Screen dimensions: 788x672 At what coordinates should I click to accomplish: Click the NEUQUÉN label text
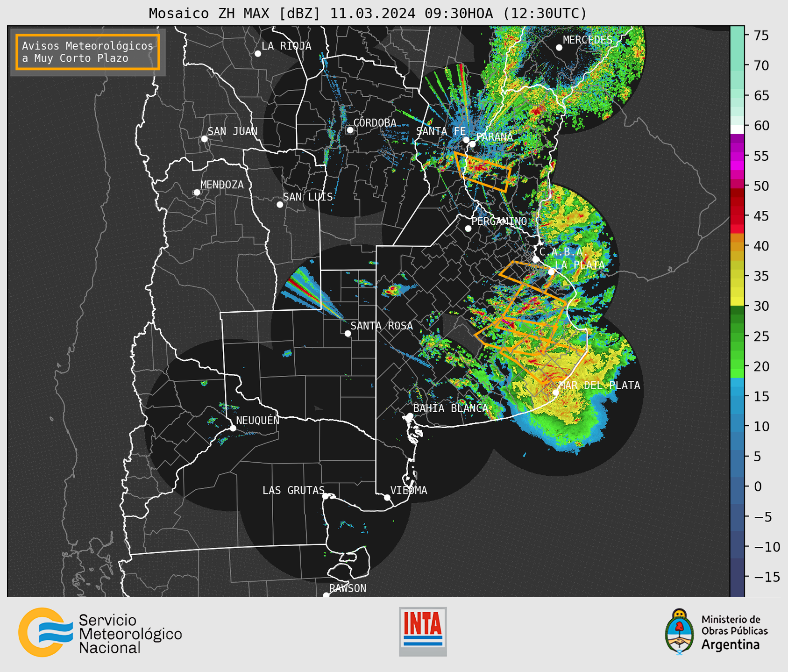[258, 420]
